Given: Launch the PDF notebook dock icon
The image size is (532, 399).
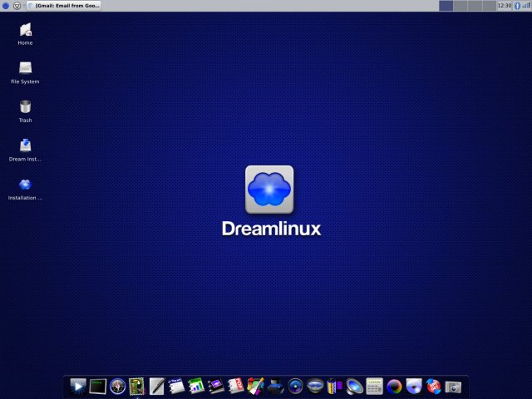Looking at the screenshot, I should (x=235, y=387).
